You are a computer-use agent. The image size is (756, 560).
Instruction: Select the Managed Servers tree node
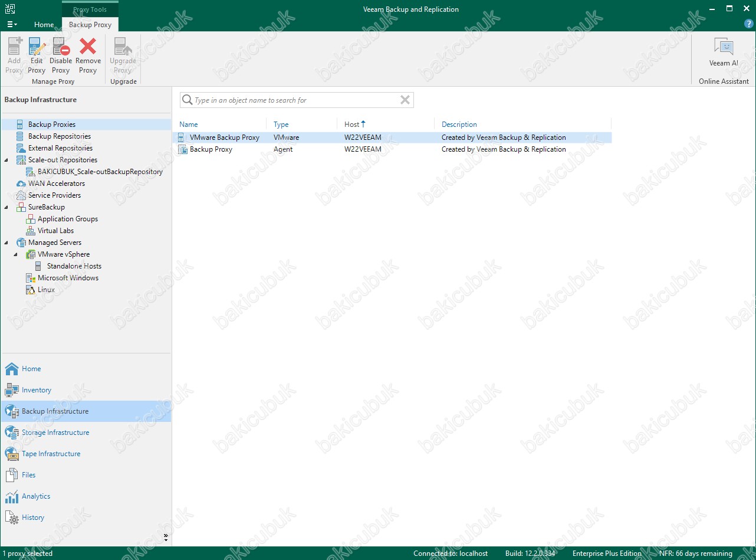point(55,243)
